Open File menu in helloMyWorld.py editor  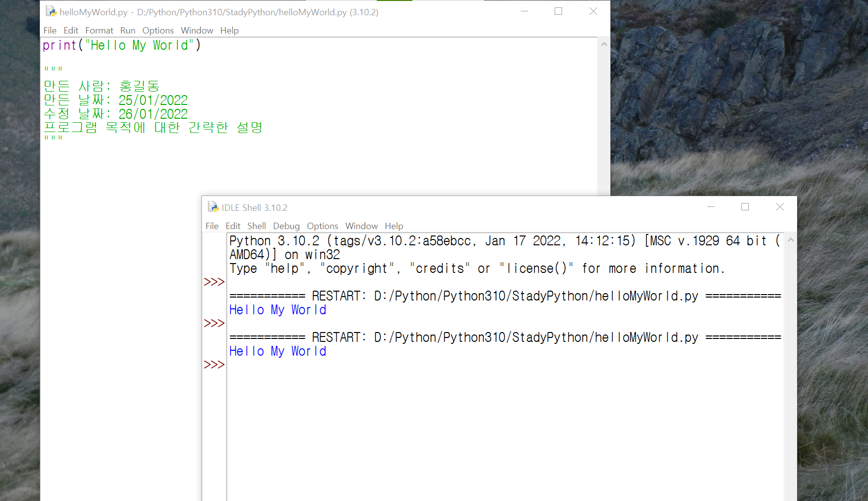pos(50,31)
